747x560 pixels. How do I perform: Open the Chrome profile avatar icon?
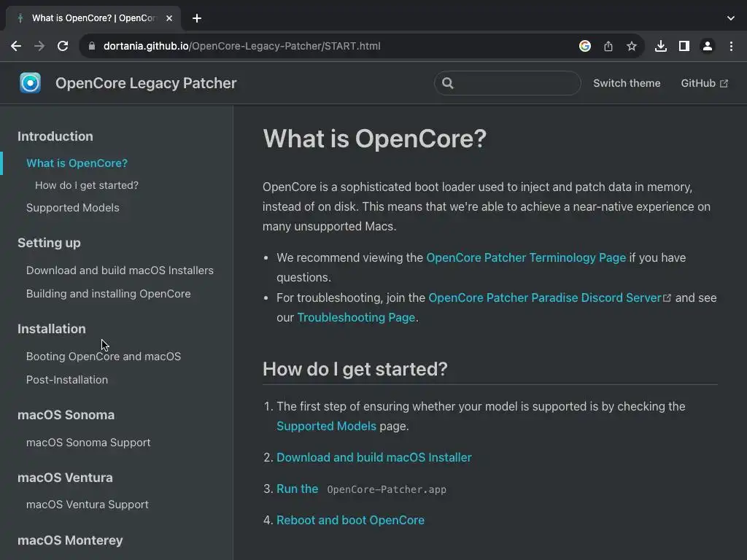(707, 46)
